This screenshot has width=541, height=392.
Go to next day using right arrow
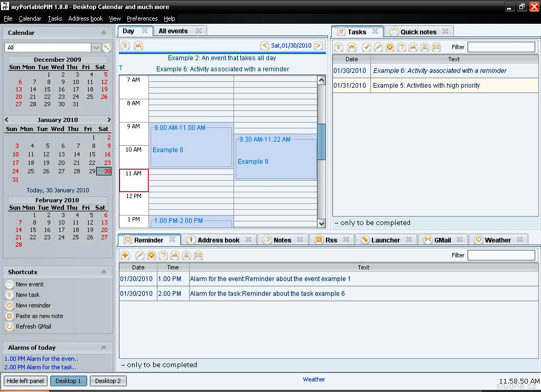(x=318, y=45)
